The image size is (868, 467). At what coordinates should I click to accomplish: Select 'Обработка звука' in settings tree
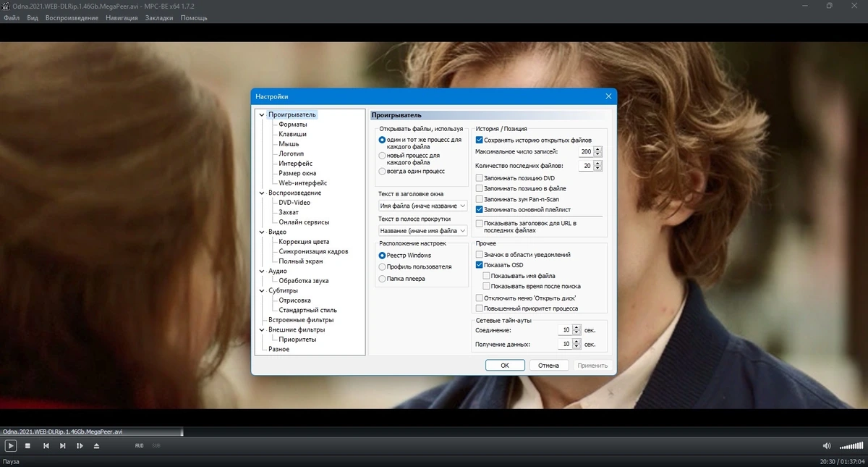304,281
